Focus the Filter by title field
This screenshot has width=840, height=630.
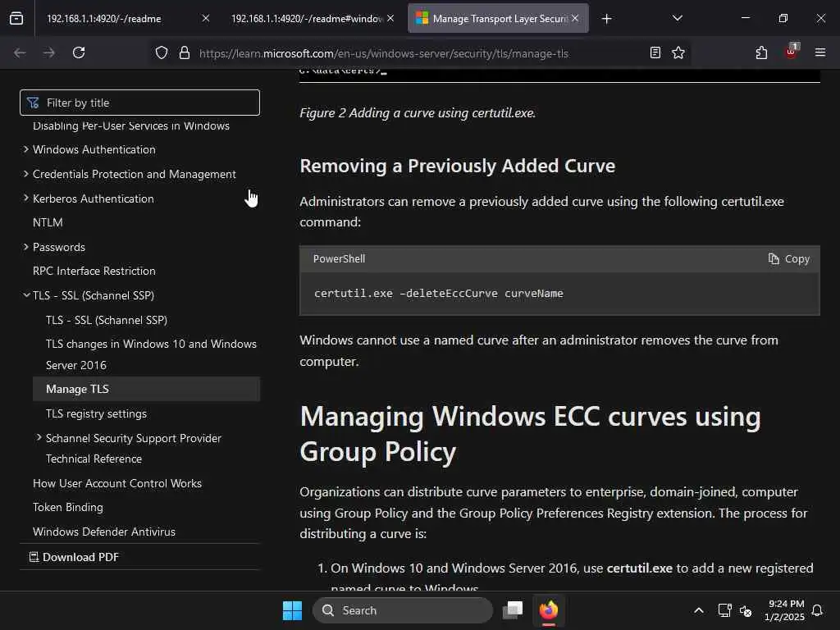[139, 103]
